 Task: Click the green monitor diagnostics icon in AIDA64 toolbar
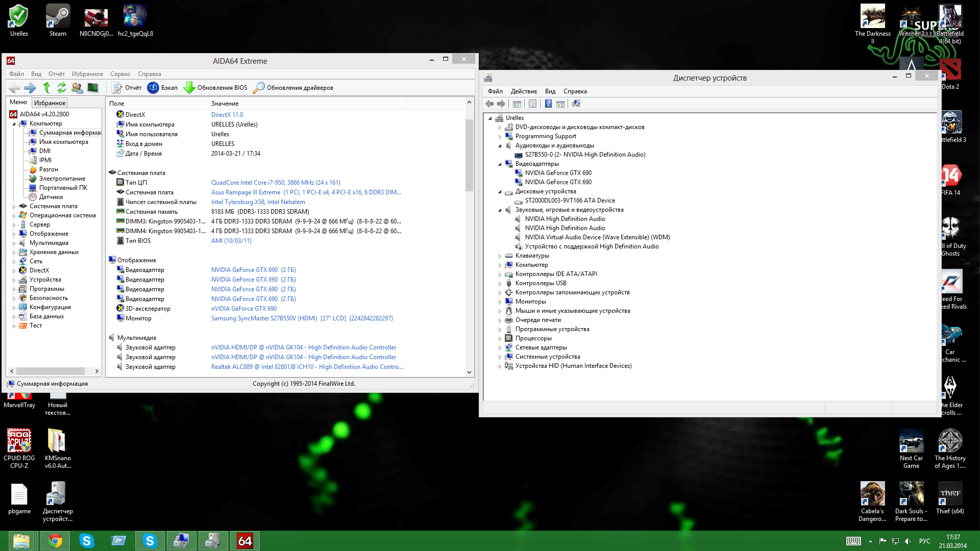(x=92, y=88)
